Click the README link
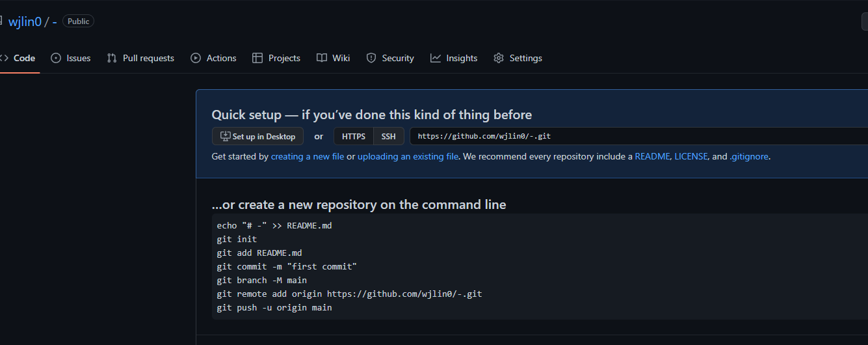This screenshot has height=345, width=868. (x=652, y=156)
